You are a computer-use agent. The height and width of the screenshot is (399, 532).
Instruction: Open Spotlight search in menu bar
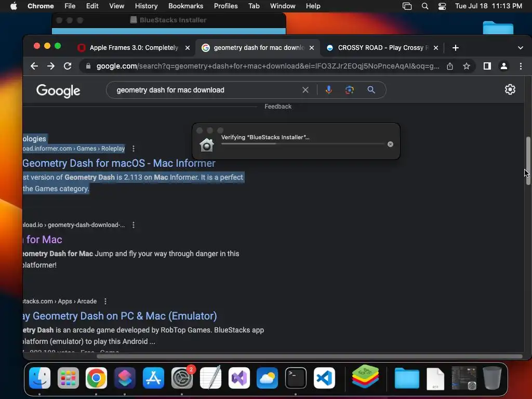coord(425,6)
